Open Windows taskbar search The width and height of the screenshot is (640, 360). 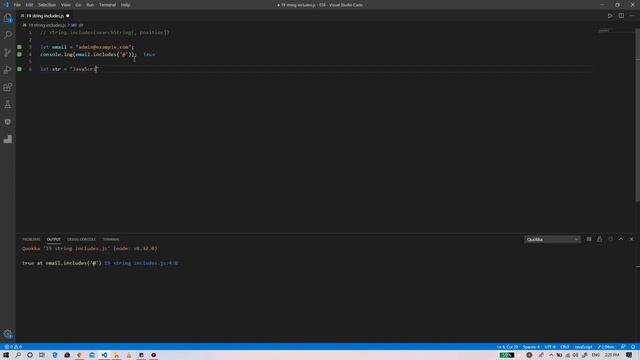pyautogui.click(x=18, y=355)
